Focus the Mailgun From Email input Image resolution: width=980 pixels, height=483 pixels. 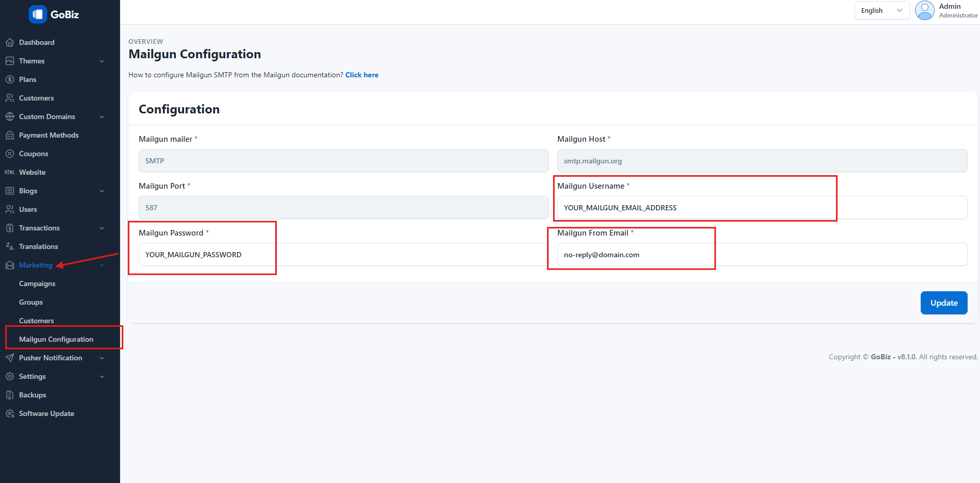click(x=762, y=255)
